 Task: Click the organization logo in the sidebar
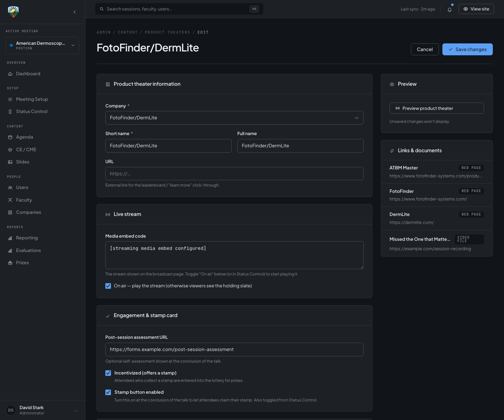click(13, 12)
